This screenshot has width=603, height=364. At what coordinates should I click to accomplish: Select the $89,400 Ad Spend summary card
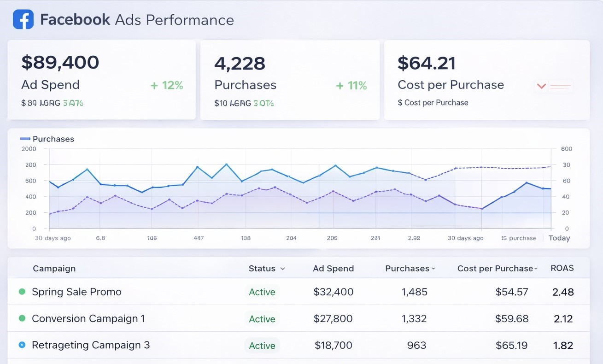pos(101,80)
